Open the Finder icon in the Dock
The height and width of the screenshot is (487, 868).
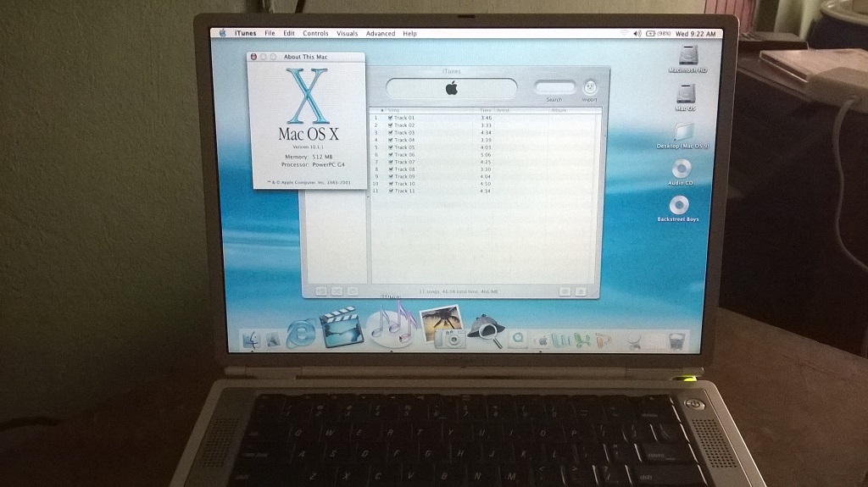point(252,340)
